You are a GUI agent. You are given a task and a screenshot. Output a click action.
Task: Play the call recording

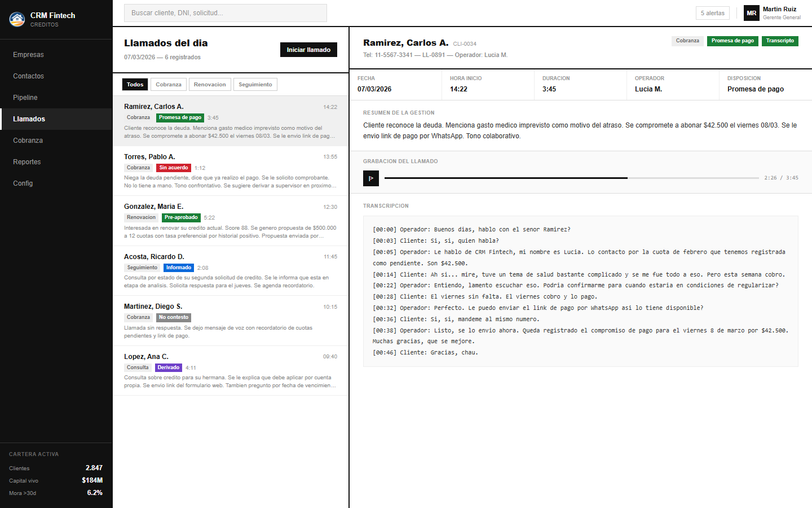pos(370,178)
